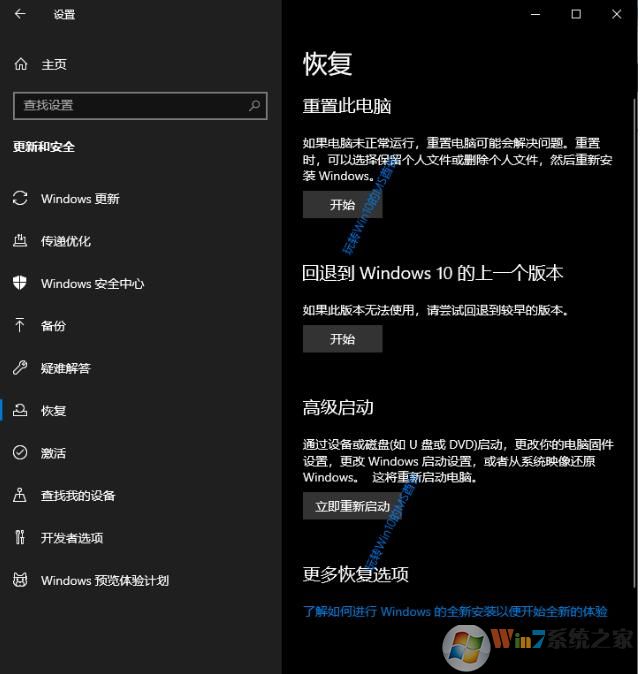The height and width of the screenshot is (674, 640).
Task: Click the 设置 window title text
Action: pyautogui.click(x=64, y=15)
